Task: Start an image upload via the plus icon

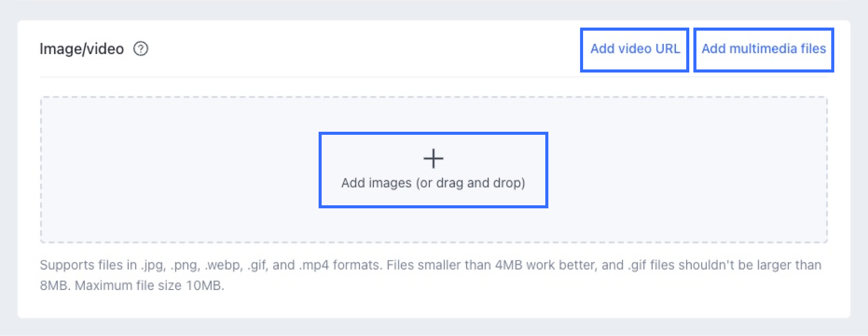Action: pyautogui.click(x=433, y=159)
